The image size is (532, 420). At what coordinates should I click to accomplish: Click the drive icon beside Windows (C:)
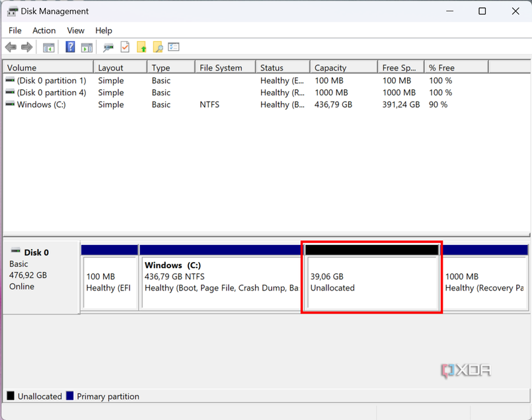10,104
